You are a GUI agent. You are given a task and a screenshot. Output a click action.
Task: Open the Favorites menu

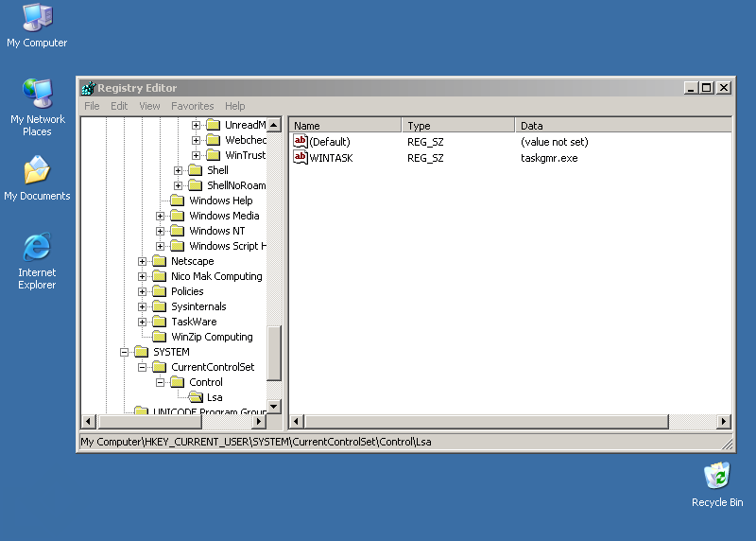[192, 106]
